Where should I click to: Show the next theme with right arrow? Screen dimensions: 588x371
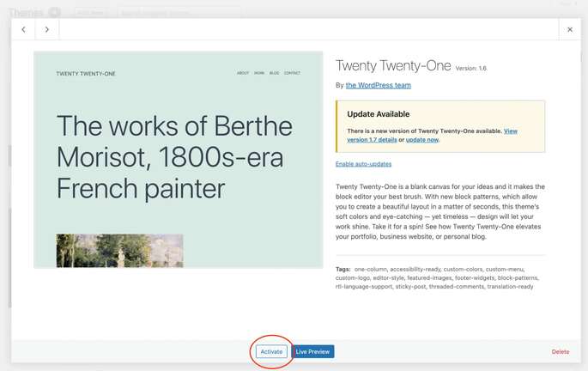tap(47, 29)
